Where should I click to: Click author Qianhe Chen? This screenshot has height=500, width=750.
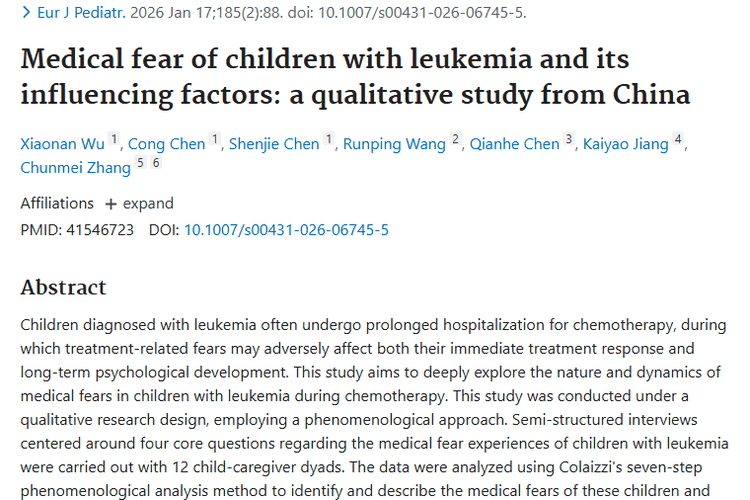pos(512,144)
